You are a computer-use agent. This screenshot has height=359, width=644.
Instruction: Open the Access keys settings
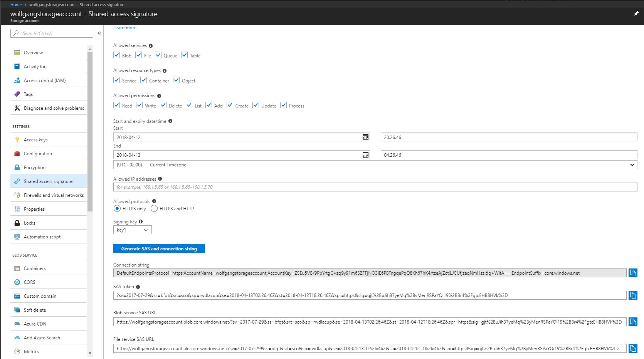coord(35,139)
